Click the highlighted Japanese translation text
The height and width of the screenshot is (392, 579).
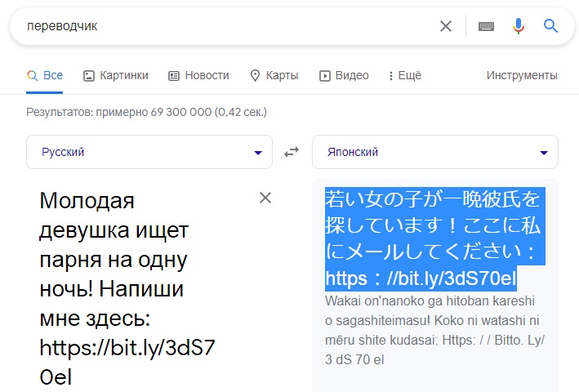[433, 238]
